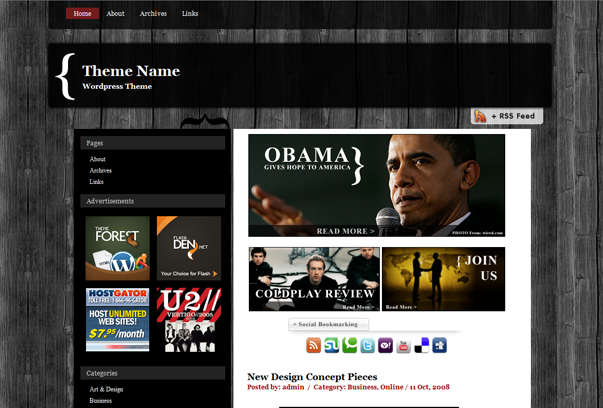603x408 pixels.
Task: Click the orange RSS social bookmark icon
Action: (314, 346)
